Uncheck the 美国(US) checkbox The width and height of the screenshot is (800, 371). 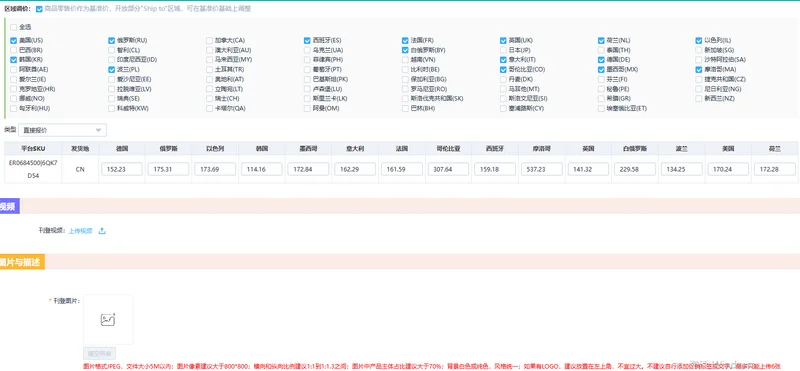click(13, 40)
